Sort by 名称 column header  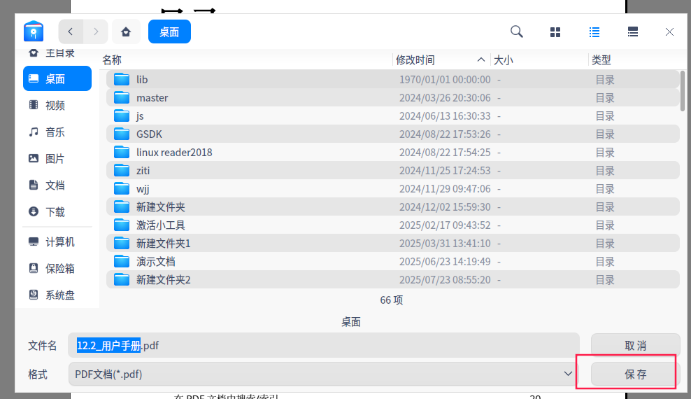pos(112,60)
